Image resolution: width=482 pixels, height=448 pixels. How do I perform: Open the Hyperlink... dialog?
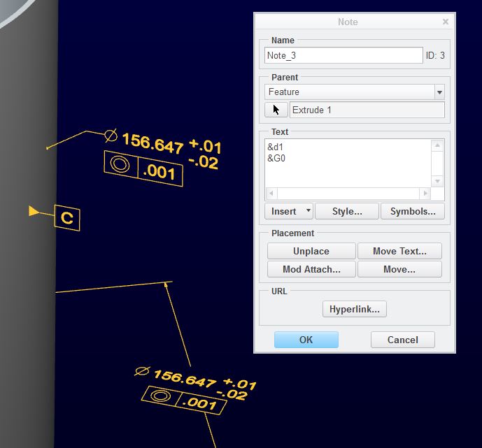(355, 309)
